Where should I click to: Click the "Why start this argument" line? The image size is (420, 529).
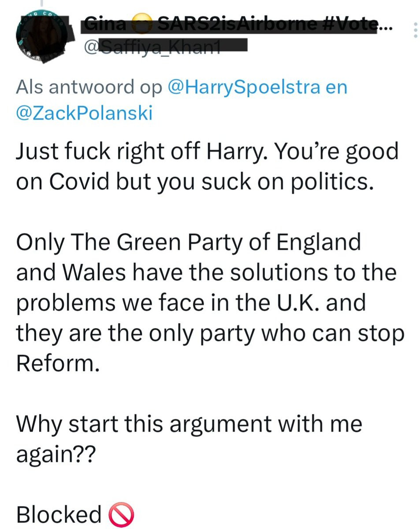click(x=189, y=424)
